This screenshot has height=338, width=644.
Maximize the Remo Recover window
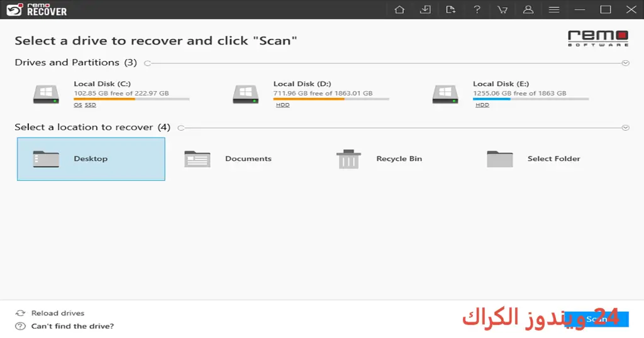(x=606, y=9)
